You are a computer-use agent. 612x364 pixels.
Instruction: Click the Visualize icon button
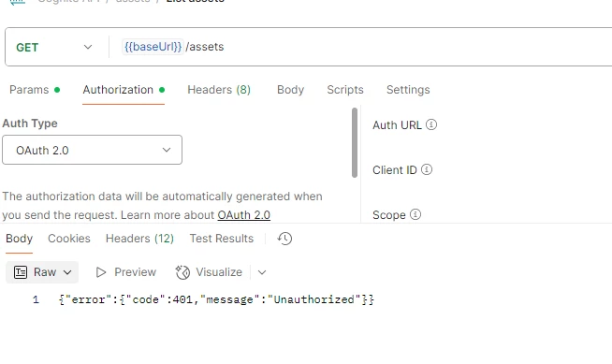coord(182,272)
